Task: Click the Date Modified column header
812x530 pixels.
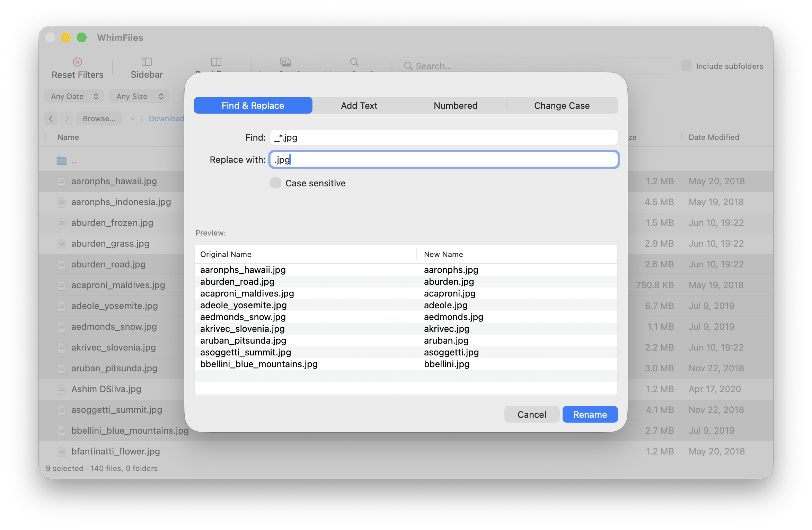Action: 714,137
